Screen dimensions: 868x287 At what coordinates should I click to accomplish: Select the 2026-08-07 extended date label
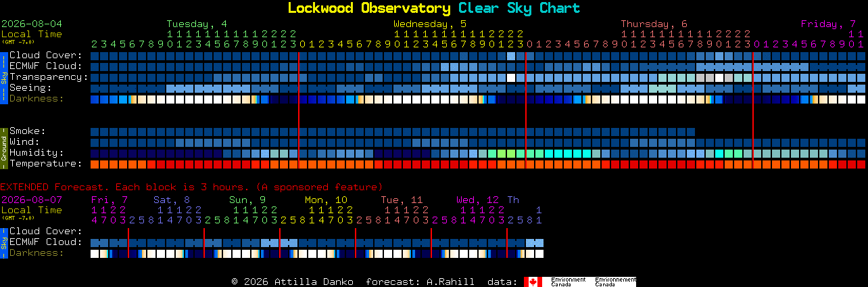[x=32, y=200]
